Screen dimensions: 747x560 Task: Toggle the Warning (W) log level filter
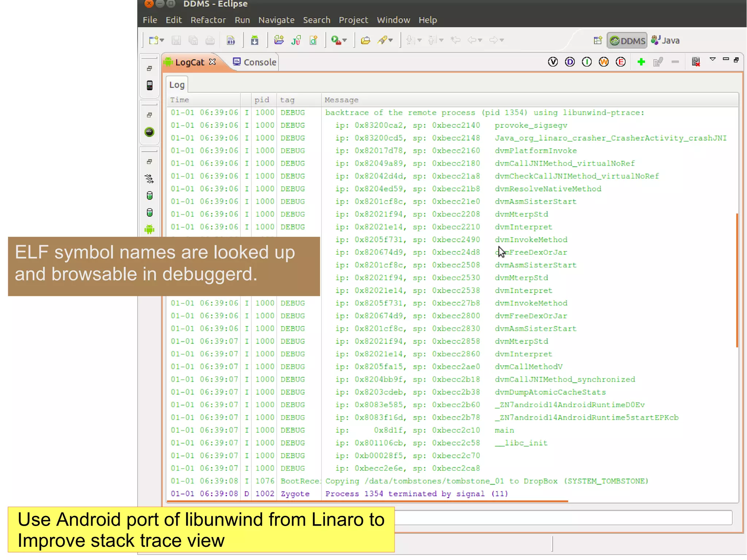(604, 62)
